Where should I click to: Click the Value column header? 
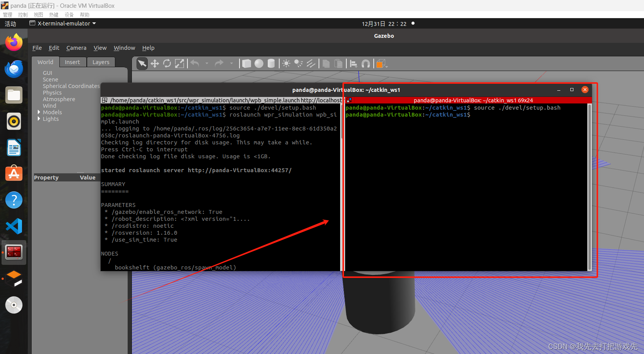pos(88,178)
